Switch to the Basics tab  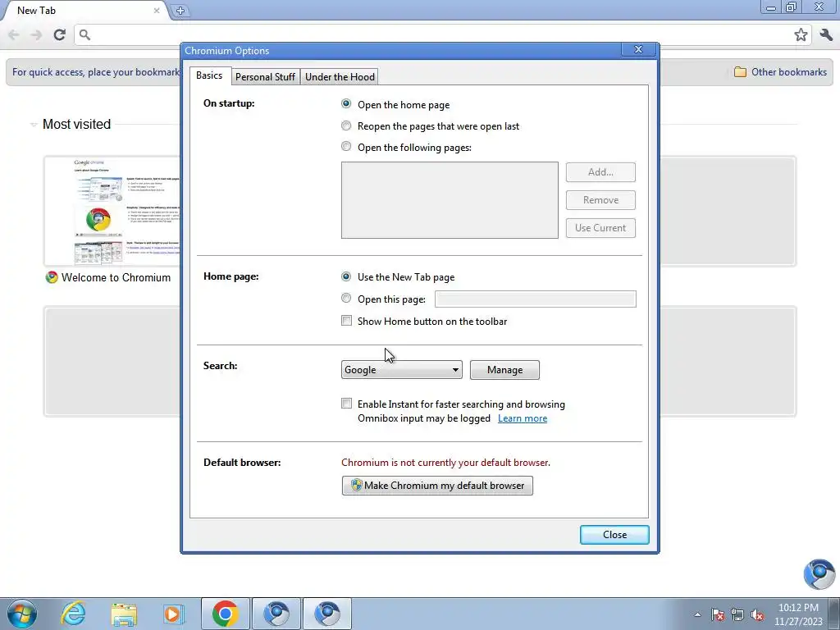tap(209, 75)
